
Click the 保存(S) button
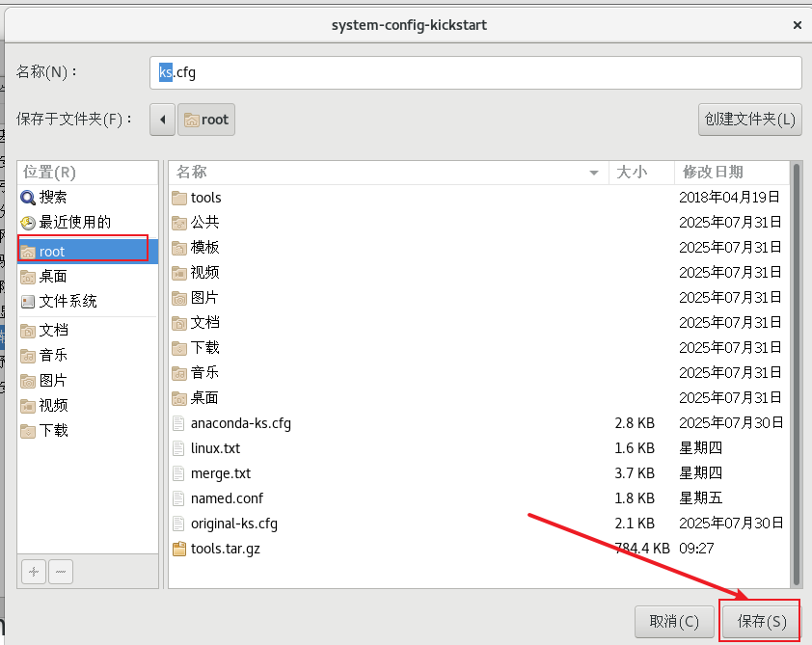coord(762,621)
